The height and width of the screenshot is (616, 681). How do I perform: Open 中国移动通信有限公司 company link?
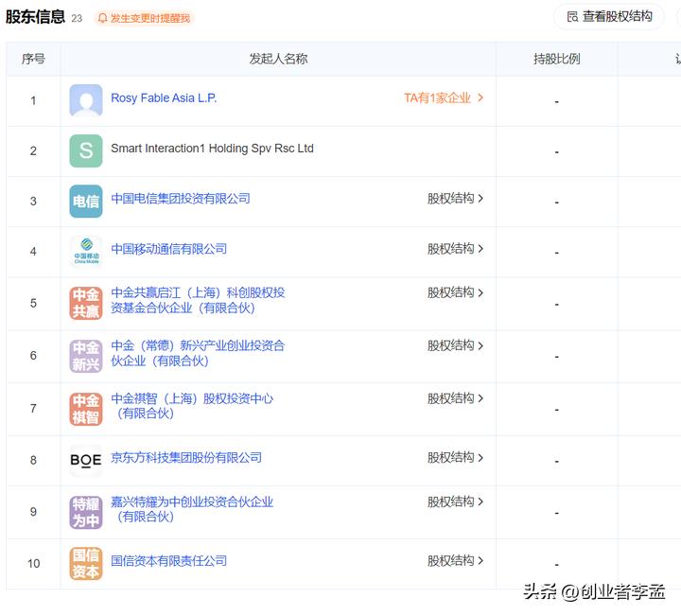pos(169,249)
